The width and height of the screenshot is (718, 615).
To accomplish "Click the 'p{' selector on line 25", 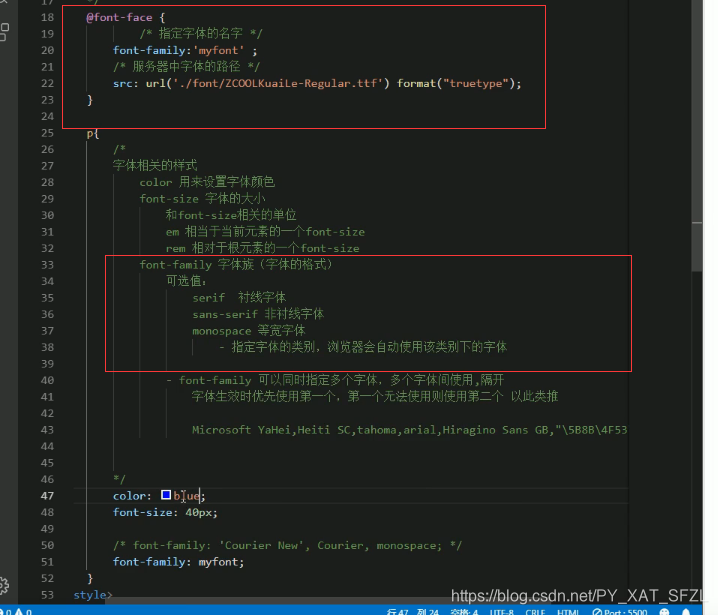I will point(93,133).
